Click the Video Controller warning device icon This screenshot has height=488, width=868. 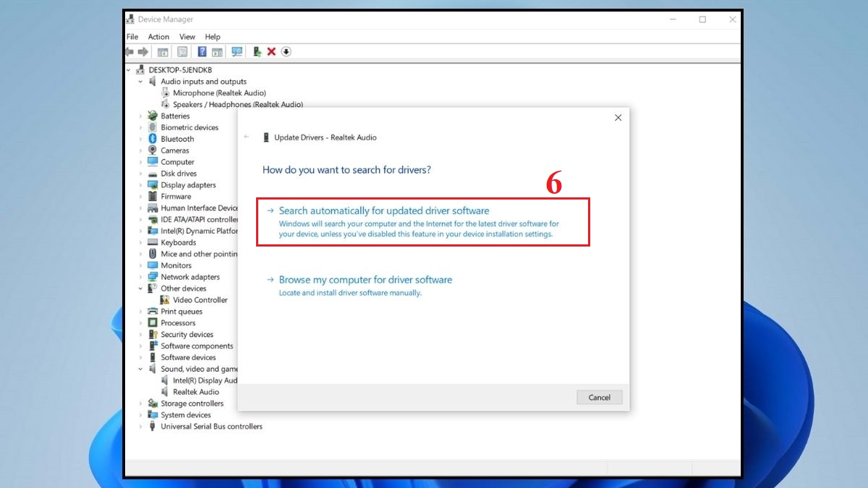[165, 299]
